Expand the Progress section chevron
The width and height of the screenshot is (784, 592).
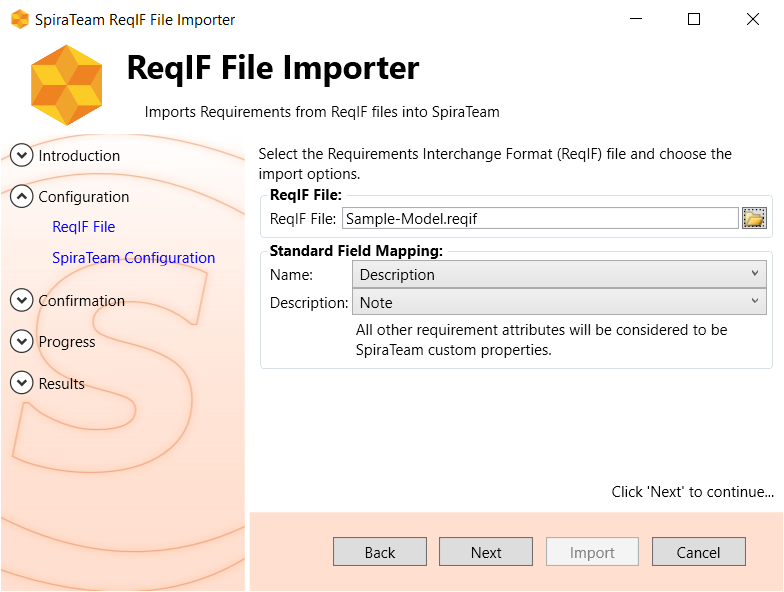[21, 342]
